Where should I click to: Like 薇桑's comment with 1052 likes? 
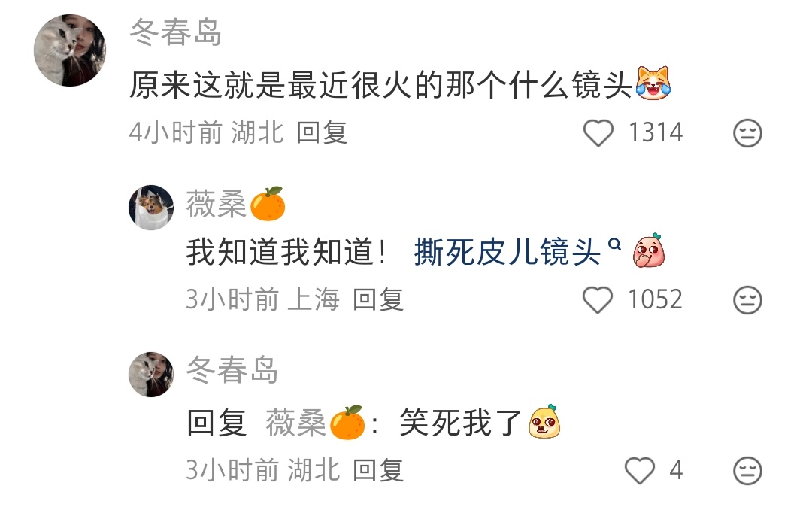pos(598,300)
